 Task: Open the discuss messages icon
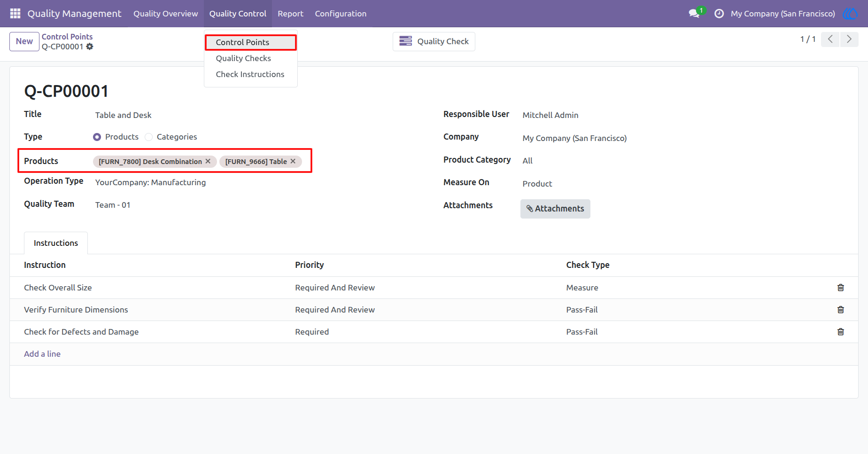click(x=694, y=14)
